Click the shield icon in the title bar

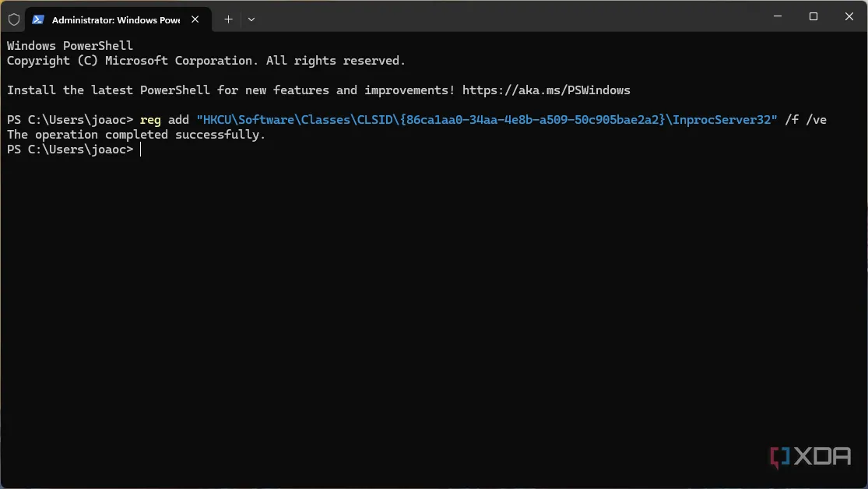click(14, 20)
